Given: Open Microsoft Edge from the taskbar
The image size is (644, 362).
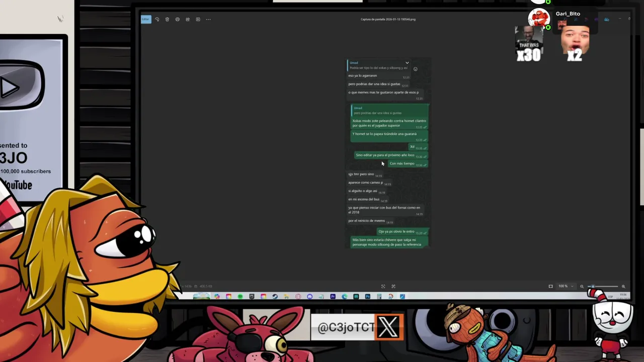Looking at the screenshot, I should 344,297.
